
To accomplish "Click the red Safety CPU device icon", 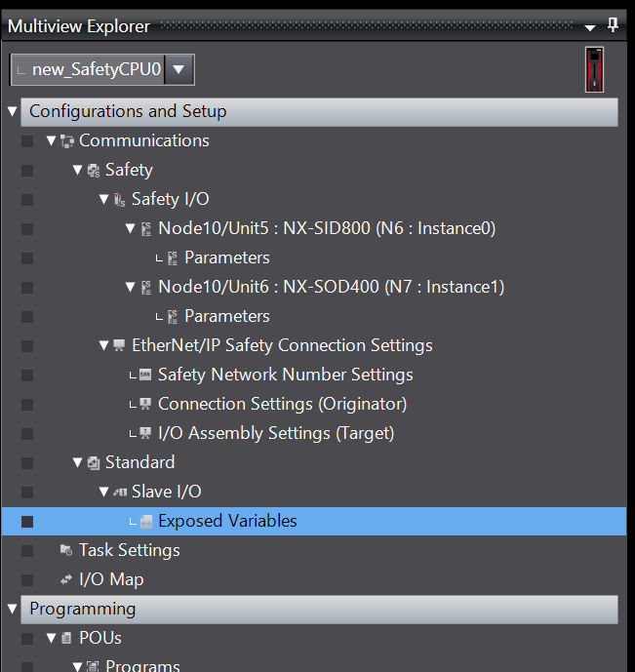I will pyautogui.click(x=594, y=69).
